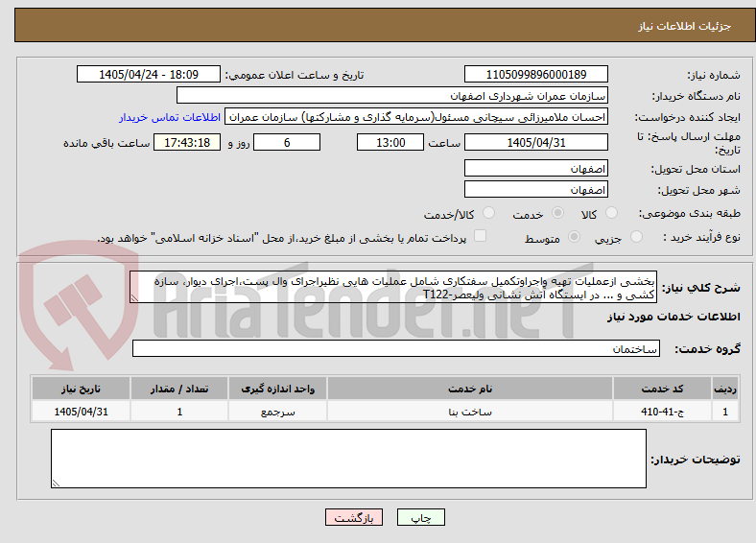Click the تاریخ نیاز column header

[x=81, y=389]
